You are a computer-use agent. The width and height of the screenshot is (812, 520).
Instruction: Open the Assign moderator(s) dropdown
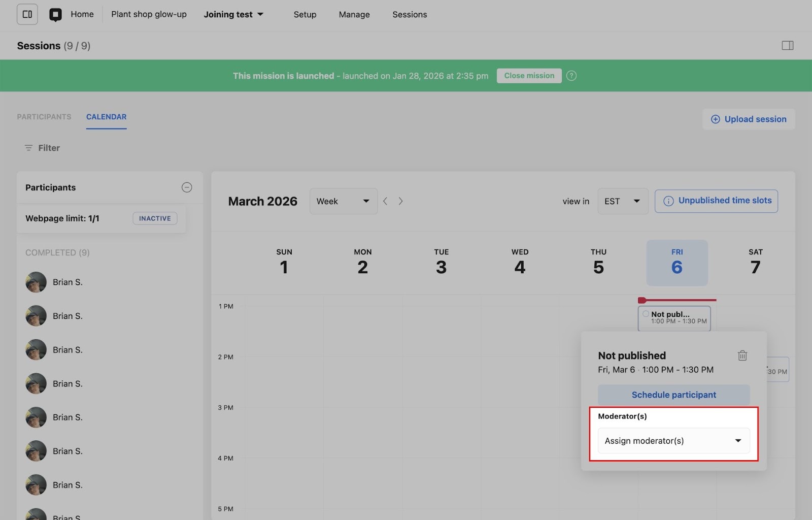point(673,441)
